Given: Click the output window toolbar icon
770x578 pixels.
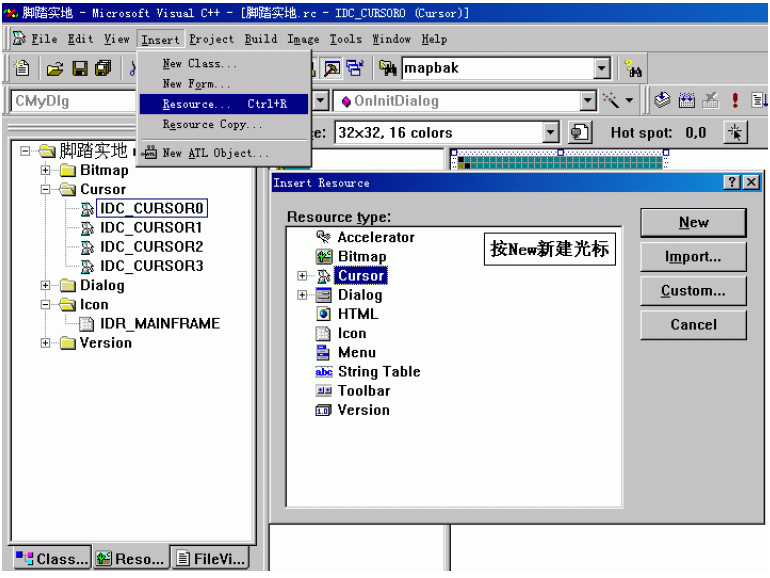Looking at the screenshot, I should coord(332,68).
